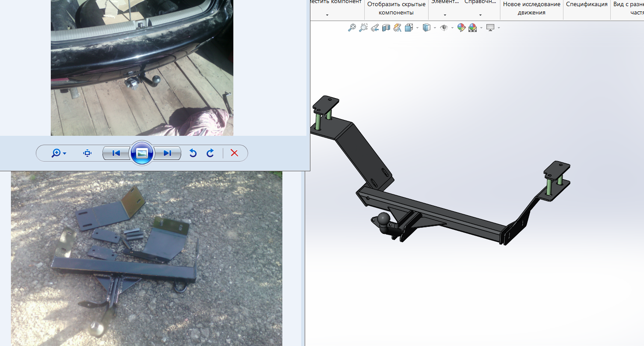The height and width of the screenshot is (346, 644).
Task: Open the zoom control in photo viewer
Action: [x=59, y=153]
